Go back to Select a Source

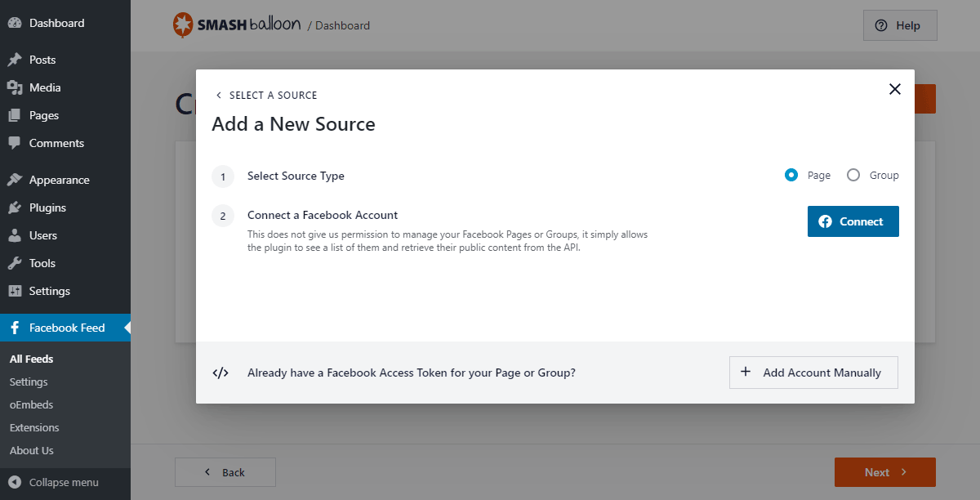[x=265, y=96]
